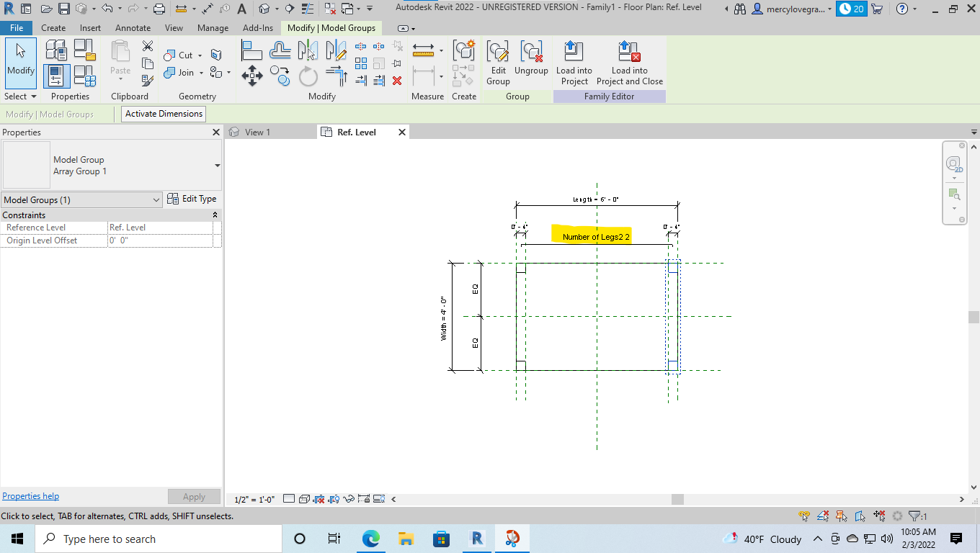980x553 pixels.
Task: Activate the Rotate tool
Action: (x=307, y=75)
